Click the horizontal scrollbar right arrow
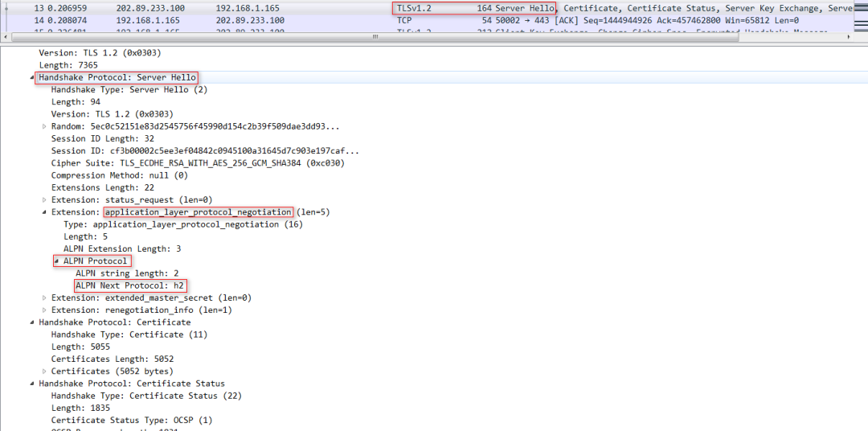This screenshot has height=431, width=868. [849, 37]
